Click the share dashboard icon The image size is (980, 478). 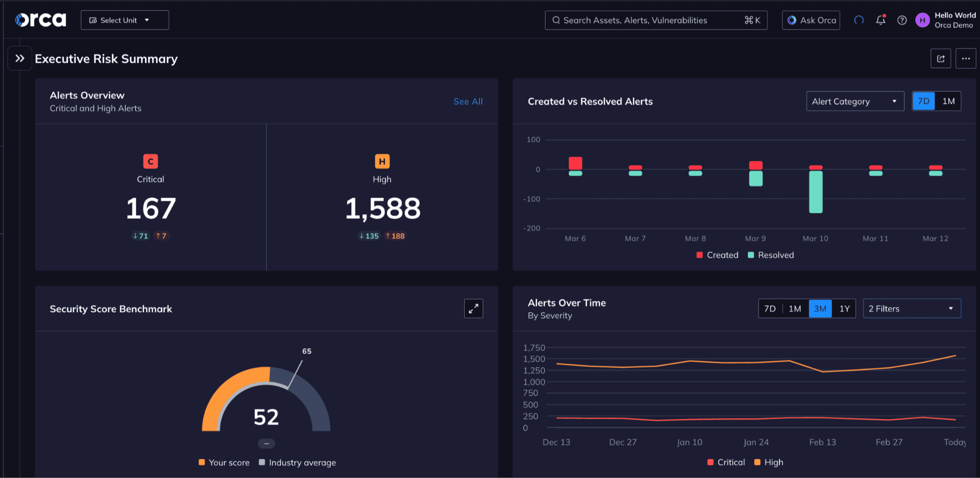(941, 58)
